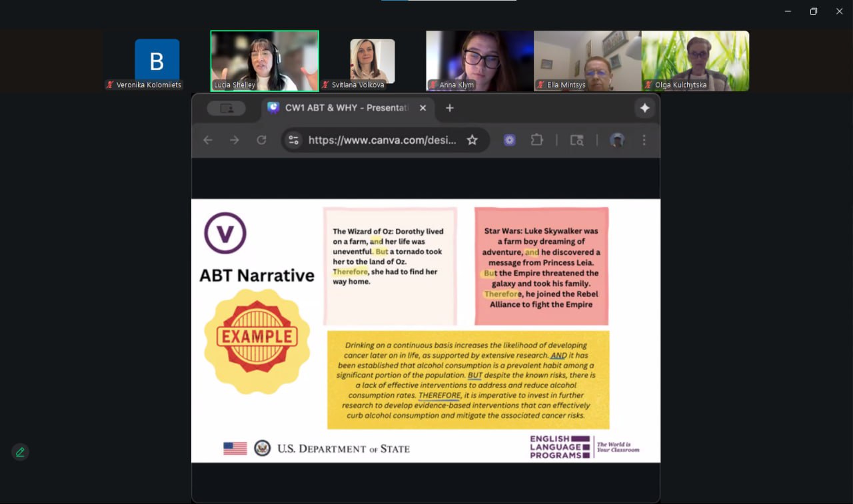
Task: Open the Gemini sparkle icon
Action: tap(644, 108)
